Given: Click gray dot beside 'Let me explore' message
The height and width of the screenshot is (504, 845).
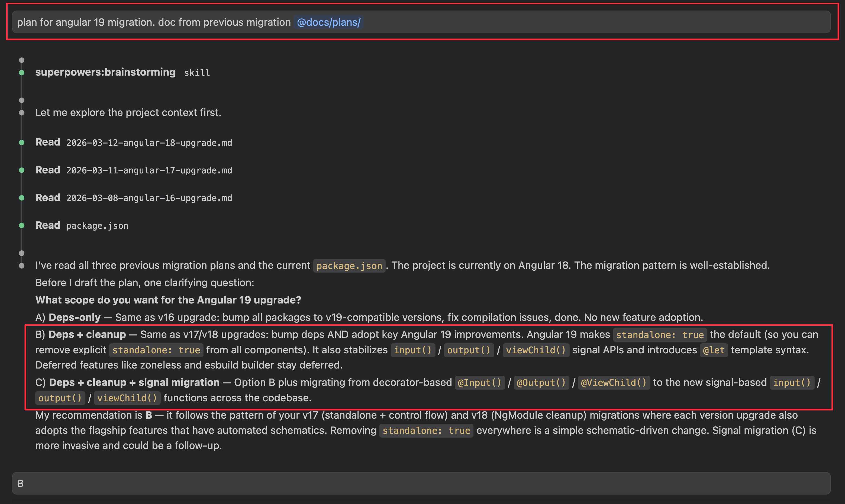Looking at the screenshot, I should 22,113.
